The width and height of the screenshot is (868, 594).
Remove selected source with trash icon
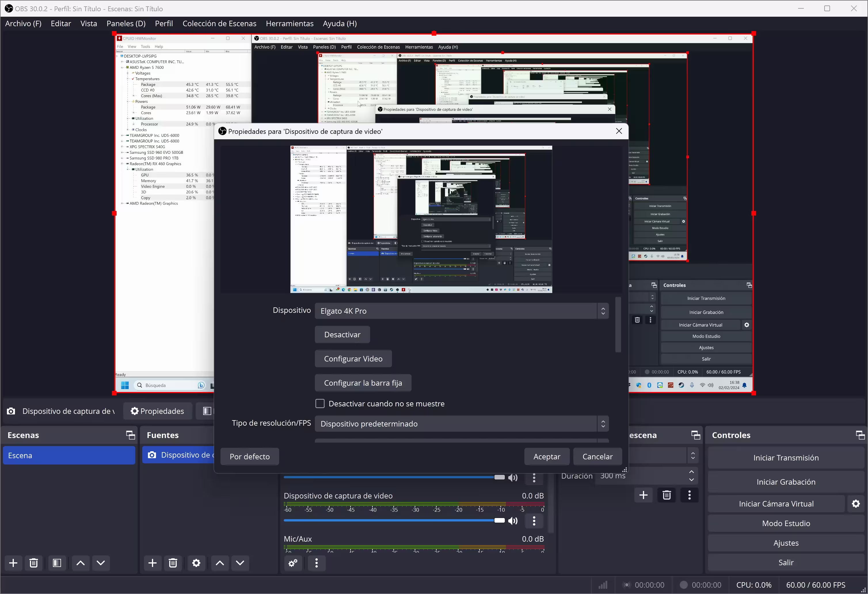click(x=173, y=563)
